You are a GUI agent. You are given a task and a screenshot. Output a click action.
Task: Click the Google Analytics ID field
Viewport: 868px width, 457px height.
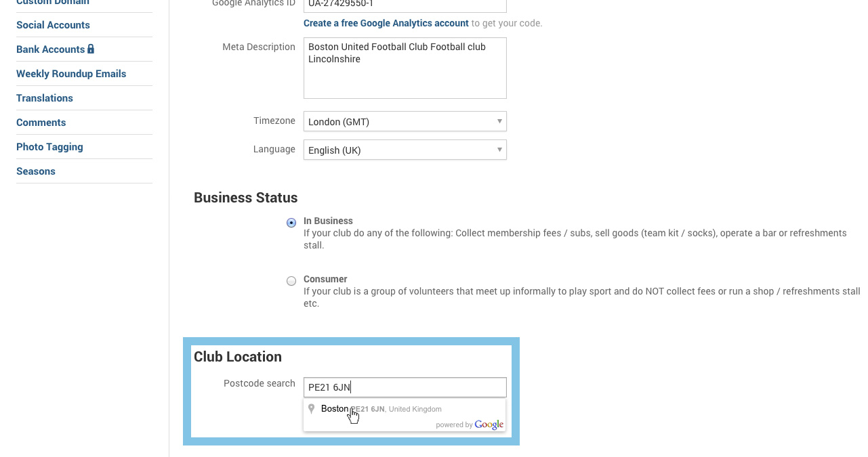tap(405, 5)
